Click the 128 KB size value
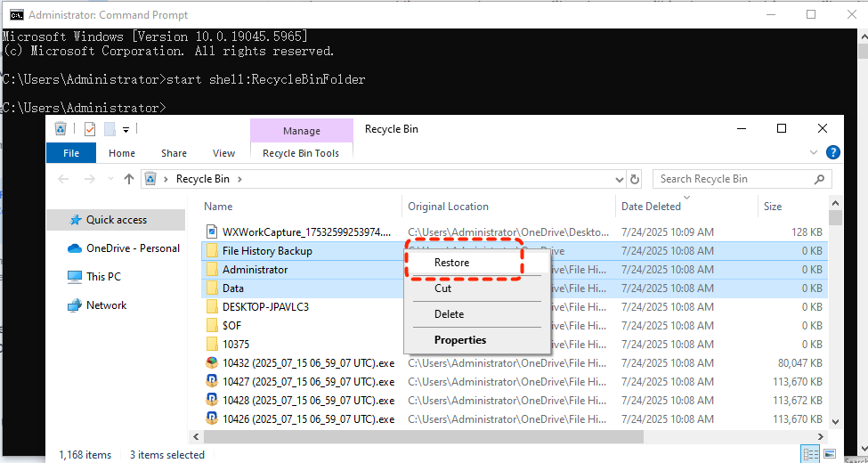The image size is (868, 463). tap(807, 232)
